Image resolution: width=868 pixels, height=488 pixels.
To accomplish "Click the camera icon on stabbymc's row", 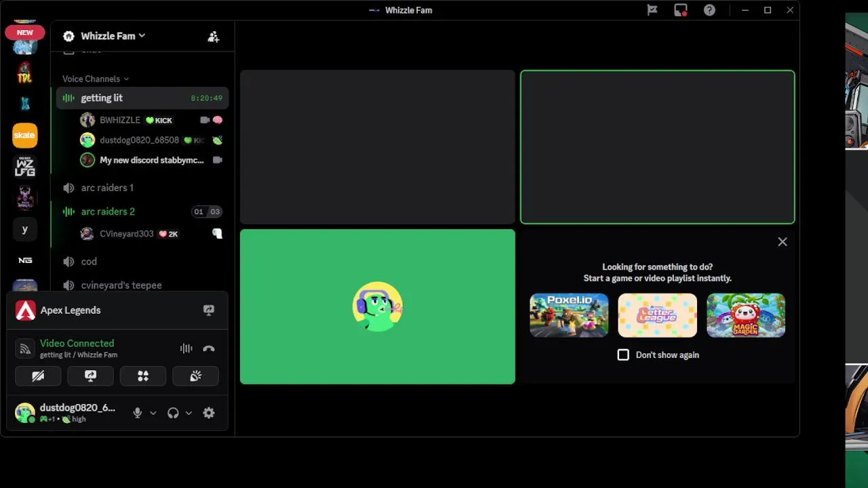I will tap(217, 160).
